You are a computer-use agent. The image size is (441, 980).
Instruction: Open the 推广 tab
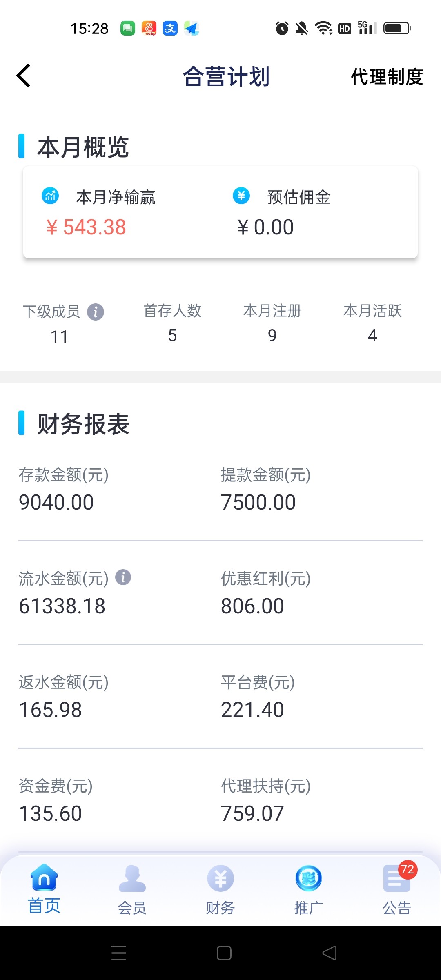[309, 889]
